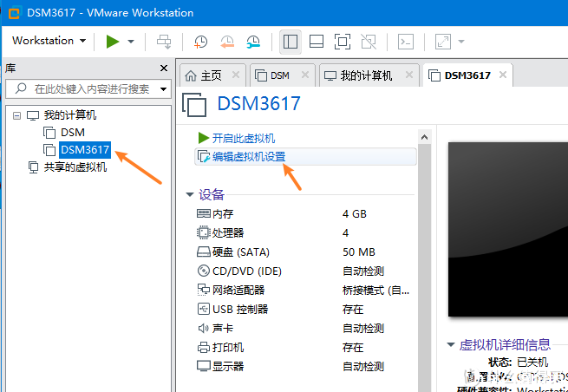Viewport: 568px width, 392px height.
Task: Toggle the library sidebar view
Action: tap(291, 42)
